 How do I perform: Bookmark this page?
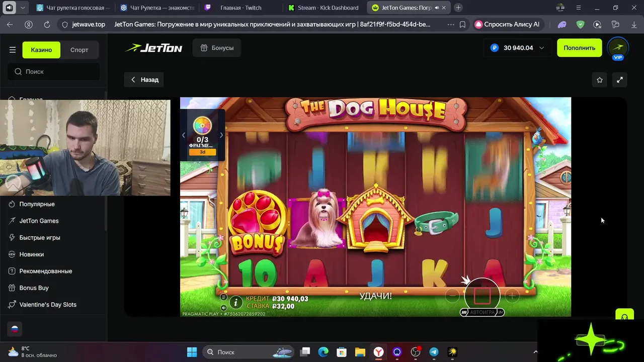point(462,24)
